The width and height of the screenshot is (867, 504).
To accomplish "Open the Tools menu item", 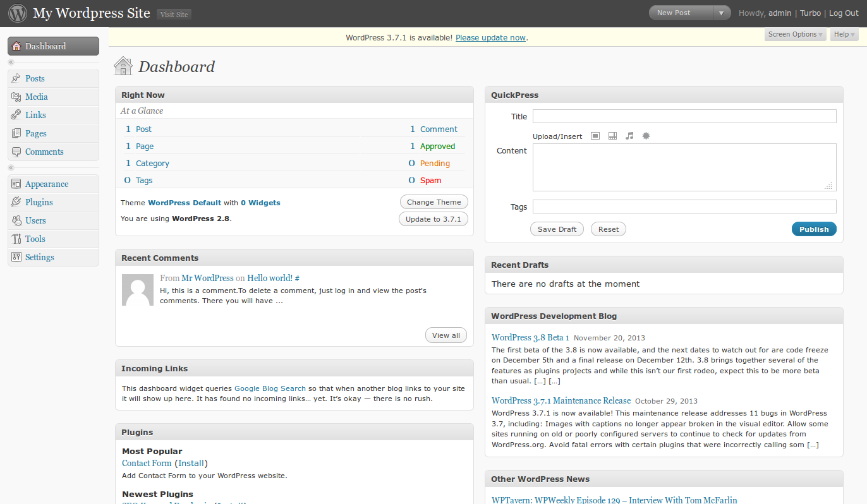I will (x=53, y=239).
